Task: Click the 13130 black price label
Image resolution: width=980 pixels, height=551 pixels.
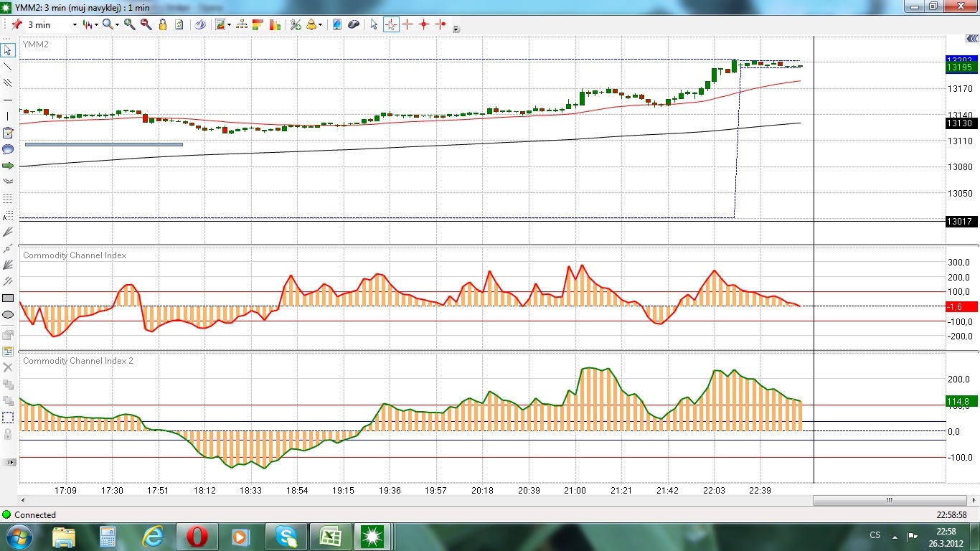Action: pyautogui.click(x=960, y=123)
